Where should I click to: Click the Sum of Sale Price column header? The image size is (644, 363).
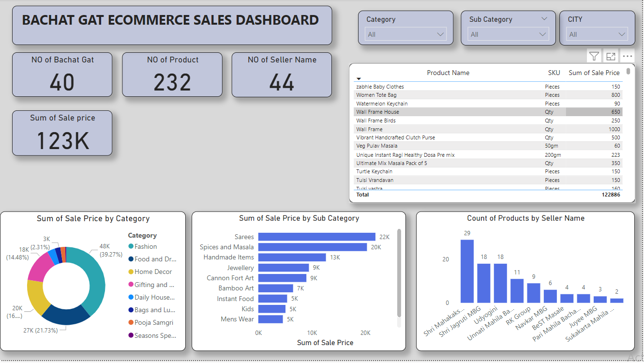click(x=594, y=73)
